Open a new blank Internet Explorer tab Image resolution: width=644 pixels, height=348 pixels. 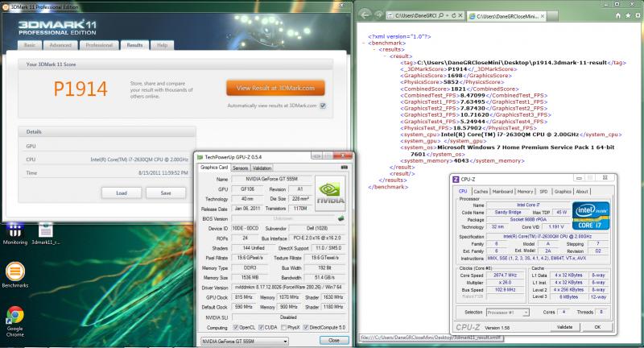pyautogui.click(x=553, y=16)
